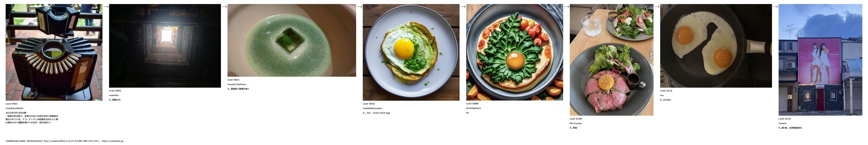Open the http://cambrian.jp link
868x145 pixels.
tap(112, 141)
